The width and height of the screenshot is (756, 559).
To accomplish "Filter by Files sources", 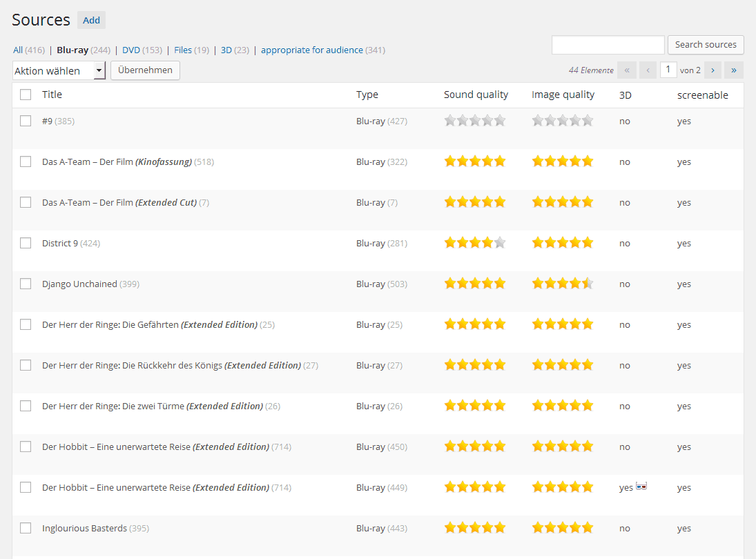I will [x=183, y=50].
